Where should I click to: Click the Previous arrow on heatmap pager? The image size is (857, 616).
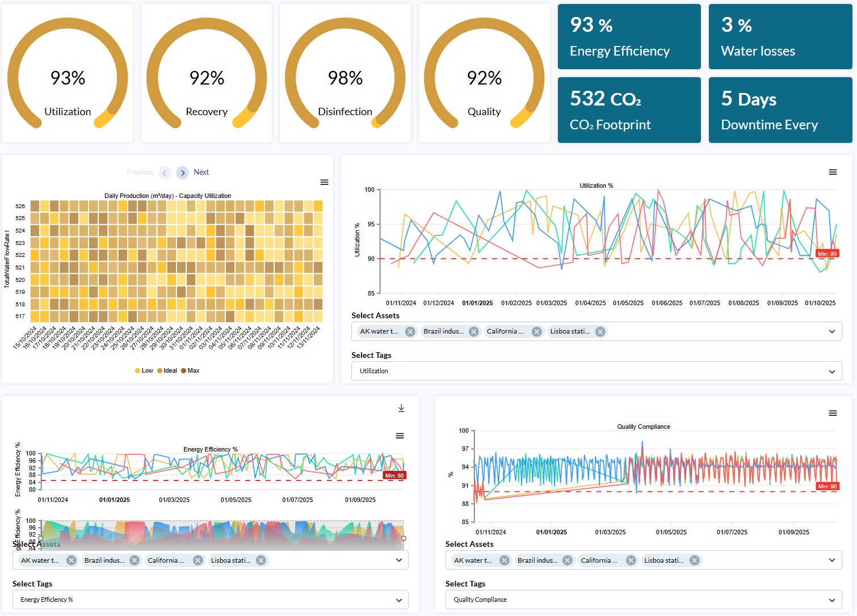(x=165, y=172)
